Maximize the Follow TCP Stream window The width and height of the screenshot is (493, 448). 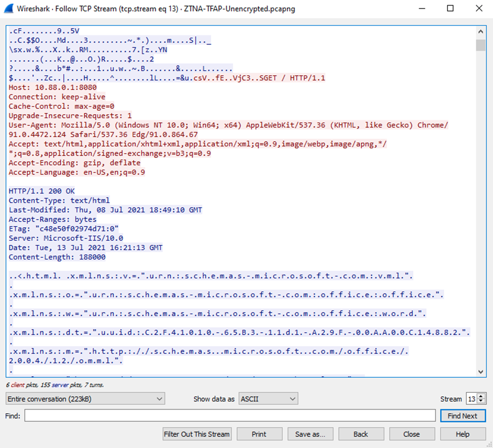450,9
